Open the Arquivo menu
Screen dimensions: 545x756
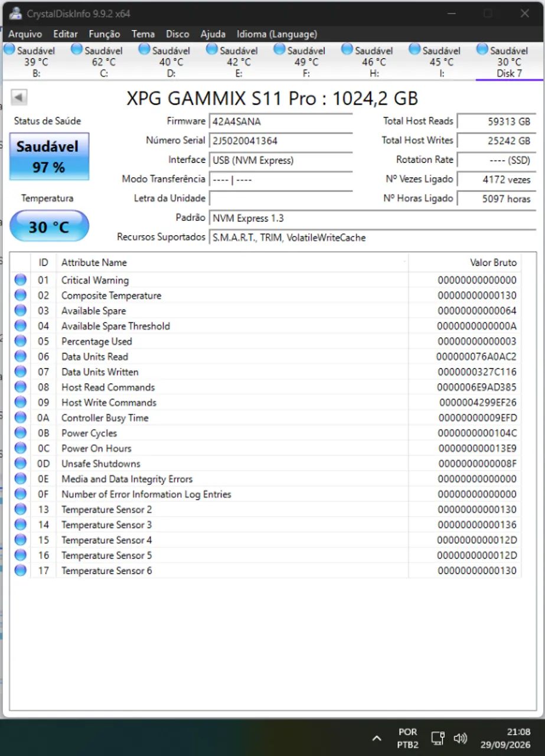pyautogui.click(x=25, y=34)
